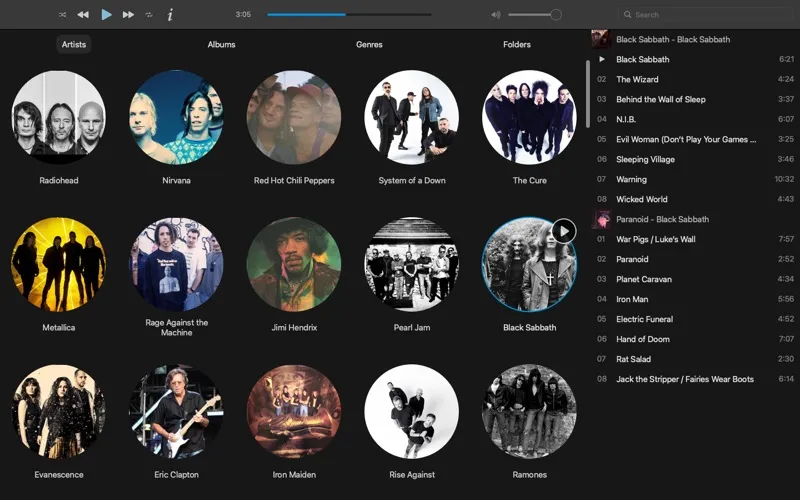Open the track info panel
This screenshot has width=800, height=500.
[x=170, y=15]
